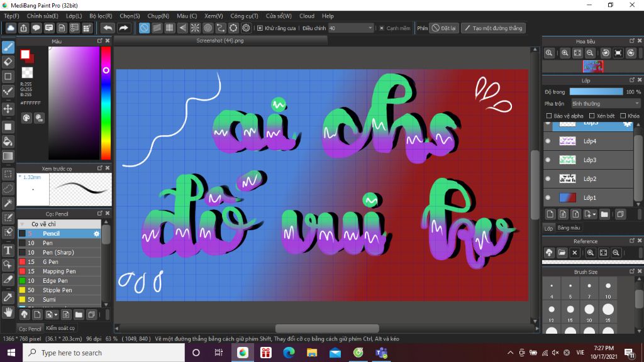Select the Text tool
The width and height of the screenshot is (644, 362).
(x=8, y=250)
